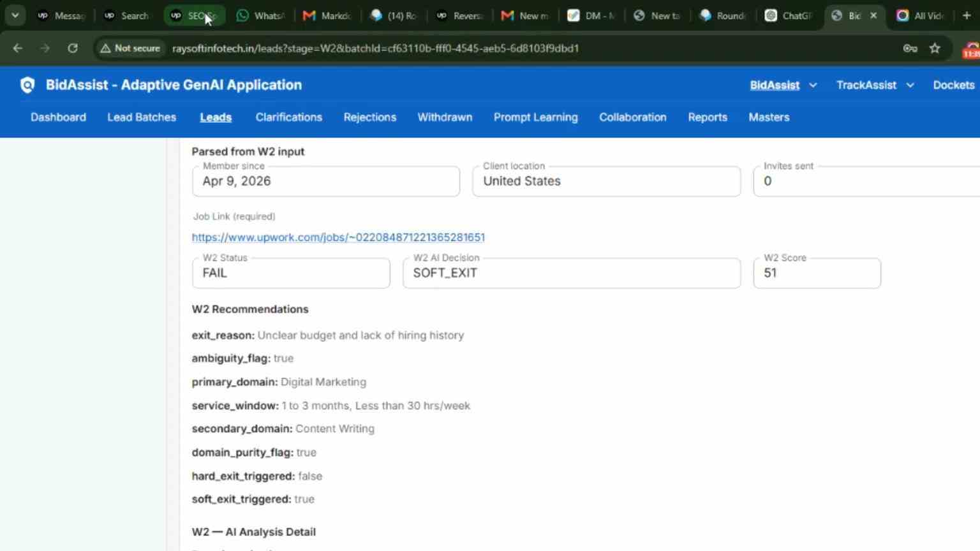
Task: Click the BidAssist shield logo icon
Action: (27, 85)
